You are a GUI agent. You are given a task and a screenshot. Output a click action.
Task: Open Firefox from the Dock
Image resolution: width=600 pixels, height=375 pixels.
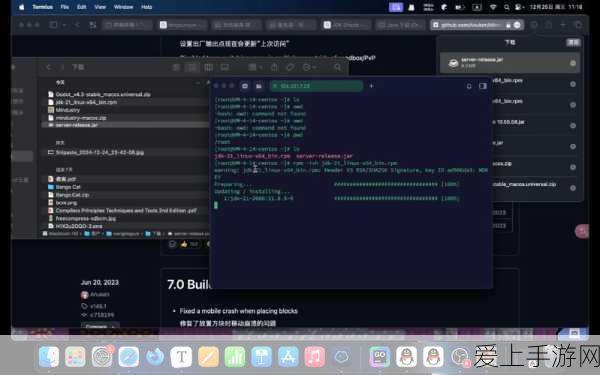(155, 357)
